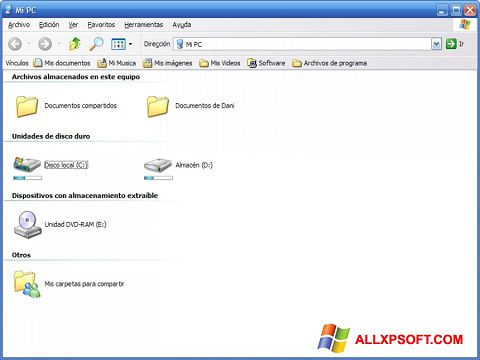Click the Back navigation arrow
Image resolution: width=480 pixels, height=360 pixels.
click(15, 44)
